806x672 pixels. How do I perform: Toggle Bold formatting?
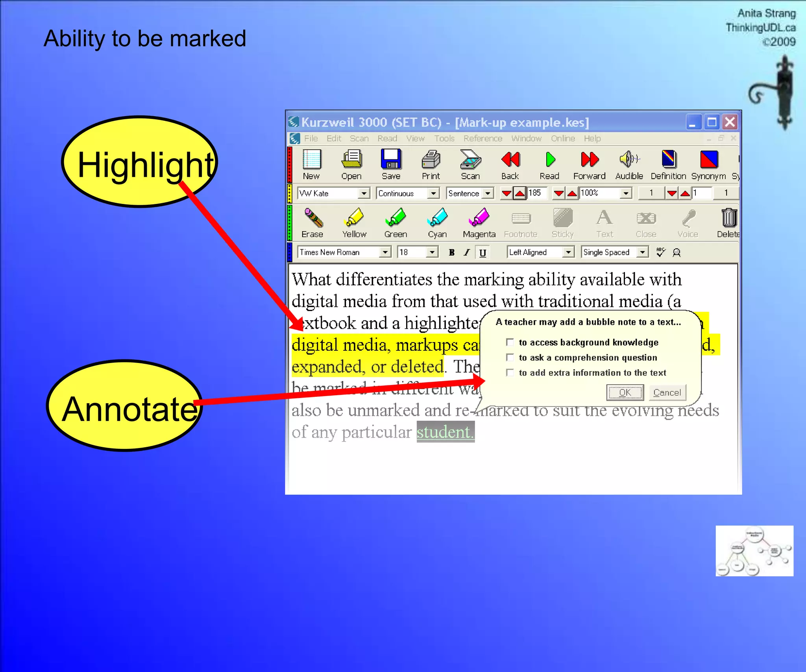click(452, 252)
